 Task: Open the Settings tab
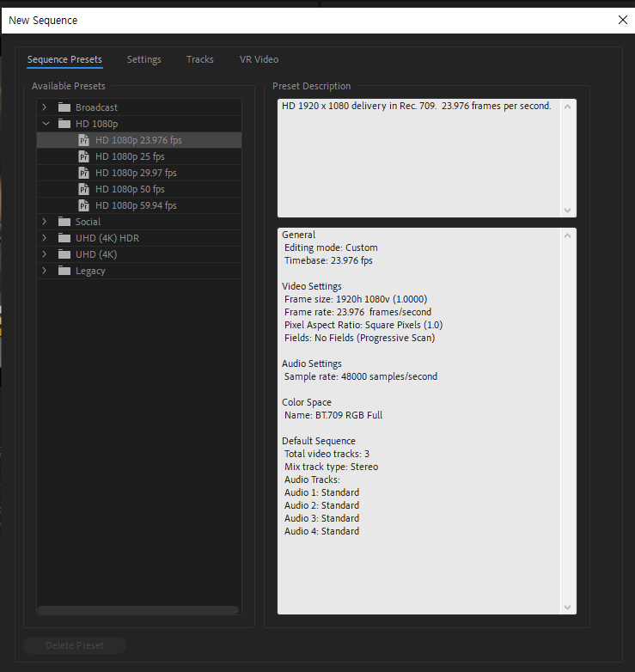coord(144,59)
